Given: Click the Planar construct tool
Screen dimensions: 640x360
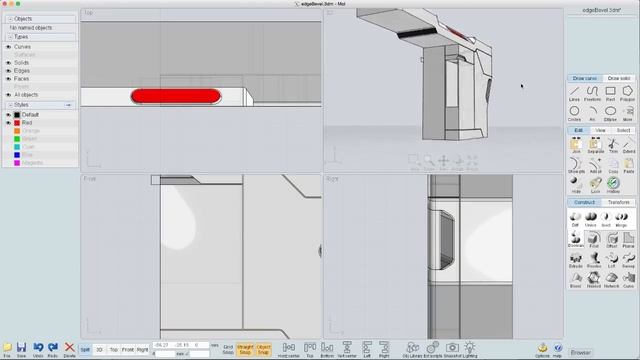Looking at the screenshot, I should coord(629,240).
